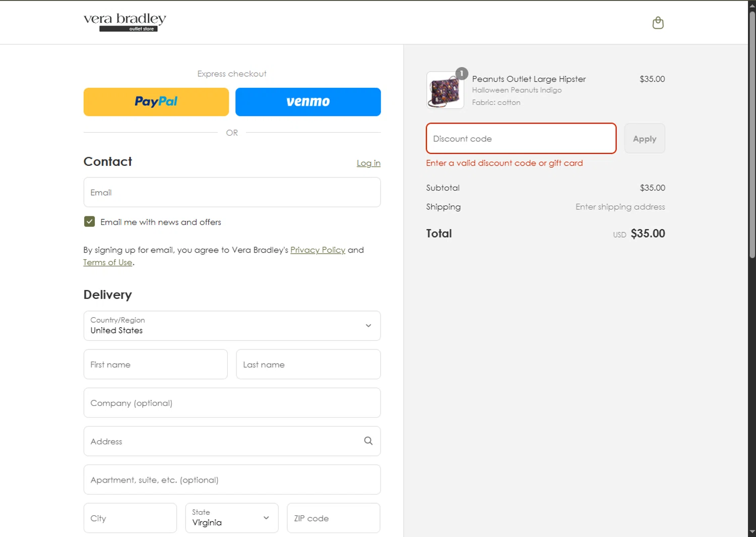
Task: Focus the Discount code field
Action: pos(521,139)
